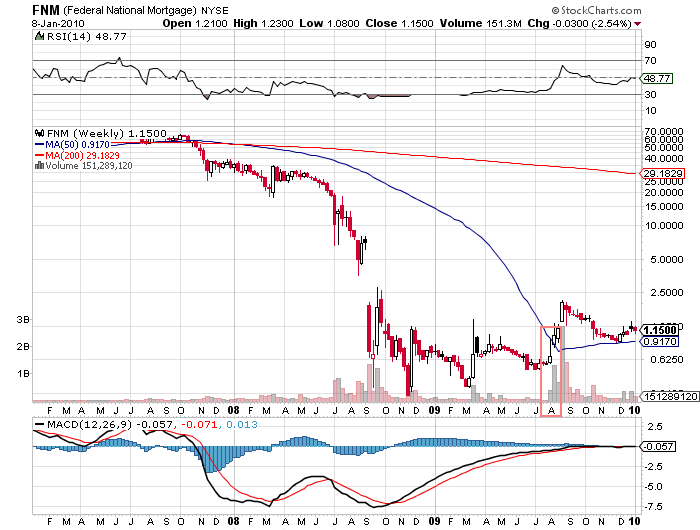700x530 pixels.
Task: Click the 1B volume scale label
Action: point(23,373)
